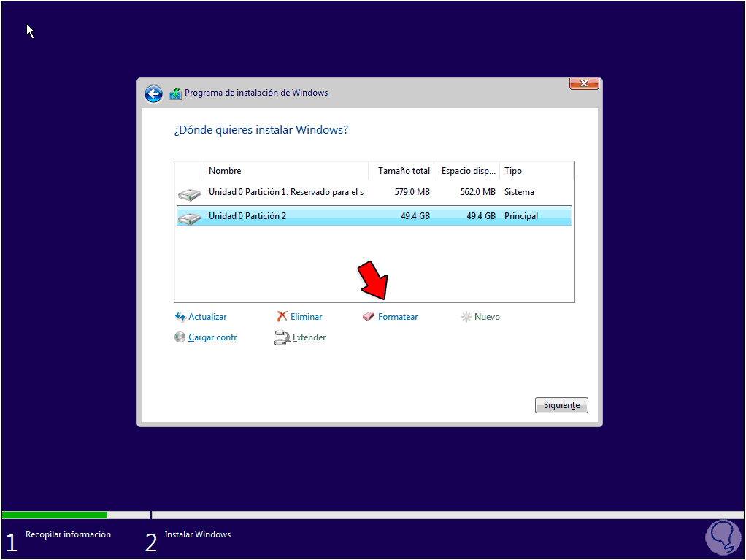Click the pink eraser Formatear icon

[368, 316]
